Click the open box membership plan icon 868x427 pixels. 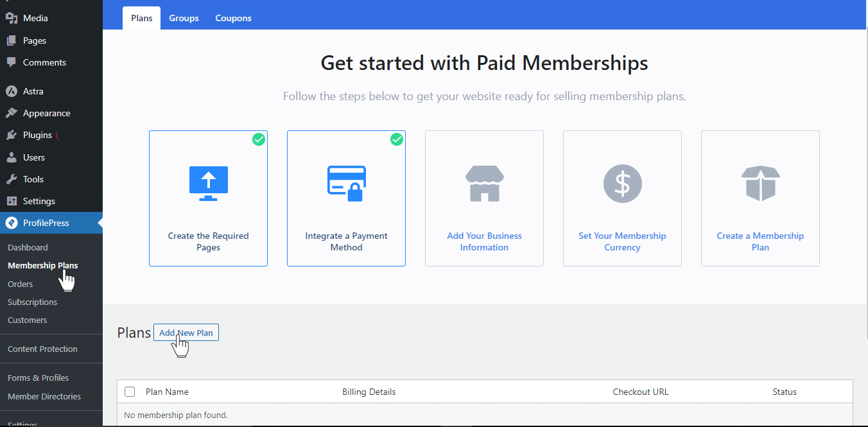pyautogui.click(x=761, y=183)
